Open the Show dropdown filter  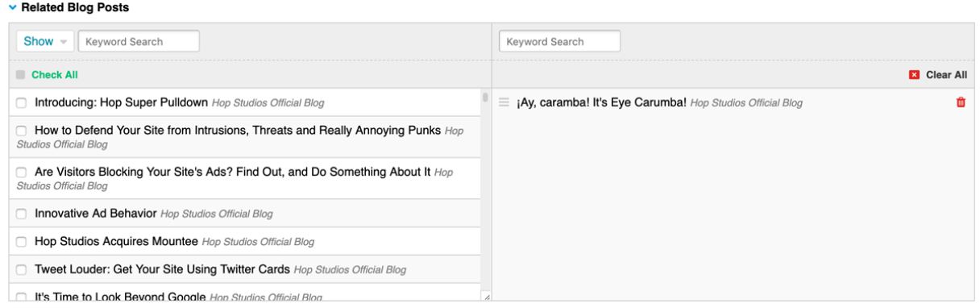45,41
